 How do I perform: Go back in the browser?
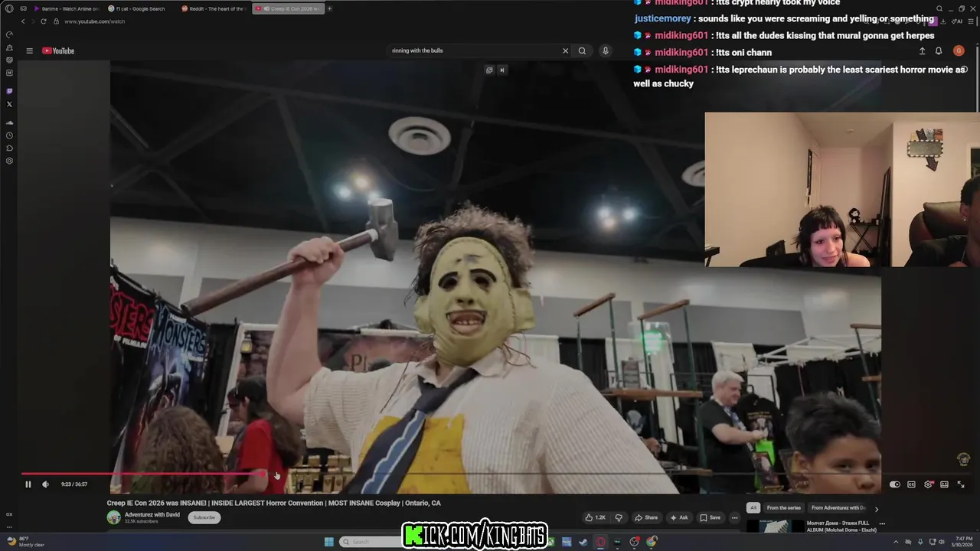pos(23,21)
